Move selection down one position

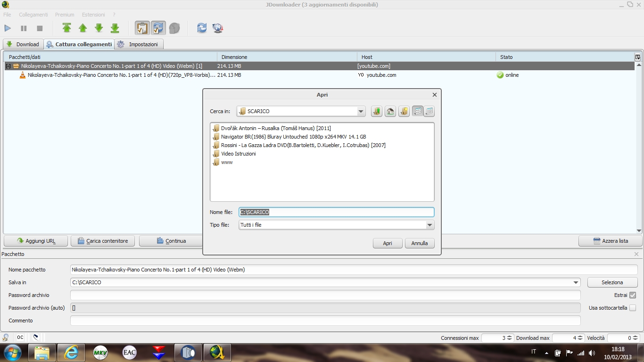tap(99, 28)
